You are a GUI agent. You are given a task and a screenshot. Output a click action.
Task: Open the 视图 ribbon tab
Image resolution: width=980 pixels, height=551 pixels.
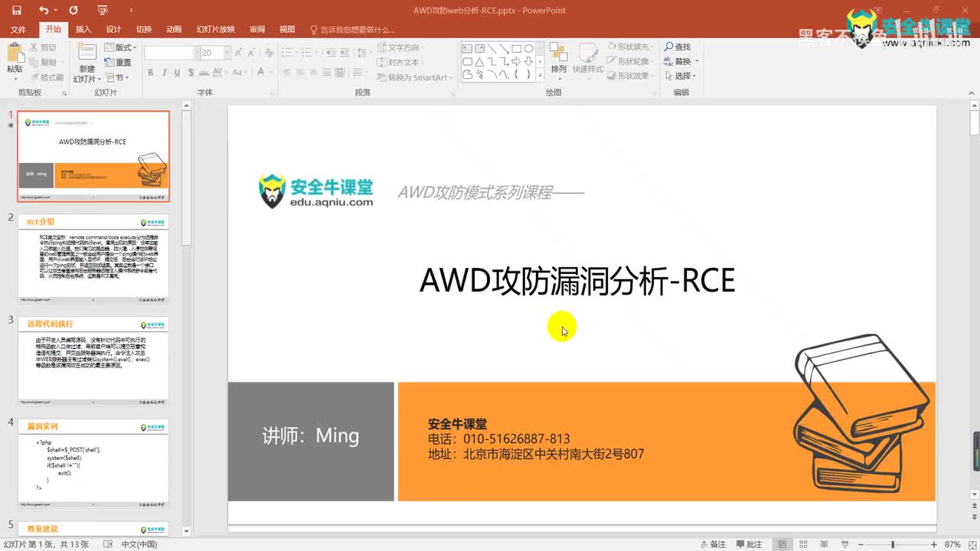(x=287, y=29)
